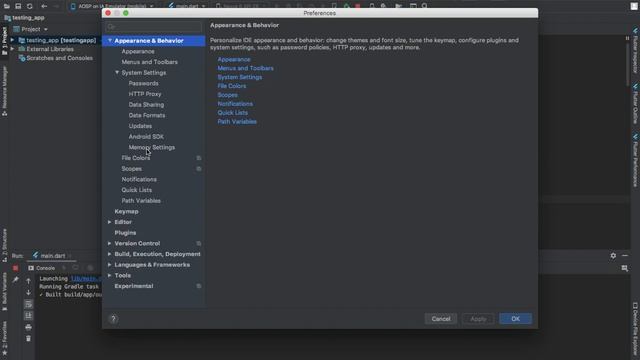
Task: Expand the Tools settings node
Action: click(109, 276)
